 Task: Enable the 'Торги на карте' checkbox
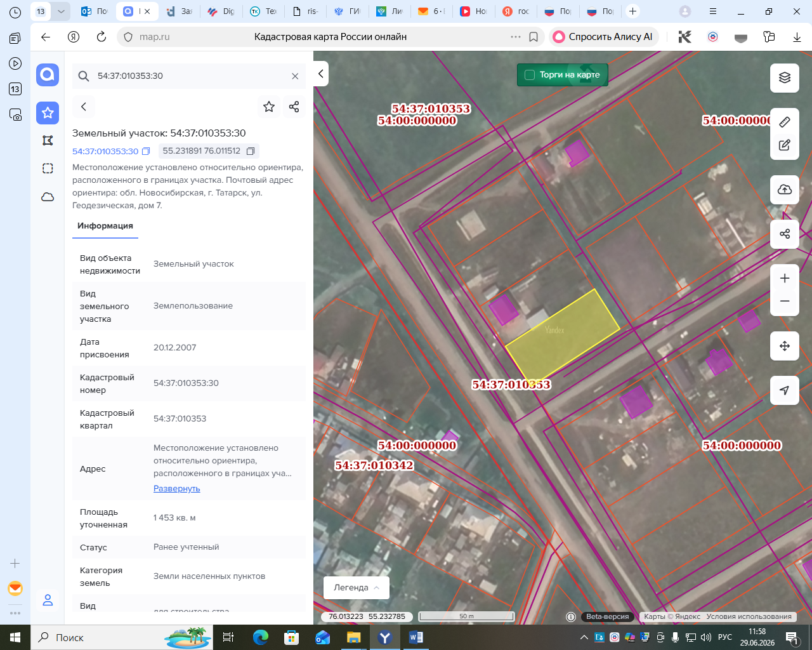pos(530,75)
